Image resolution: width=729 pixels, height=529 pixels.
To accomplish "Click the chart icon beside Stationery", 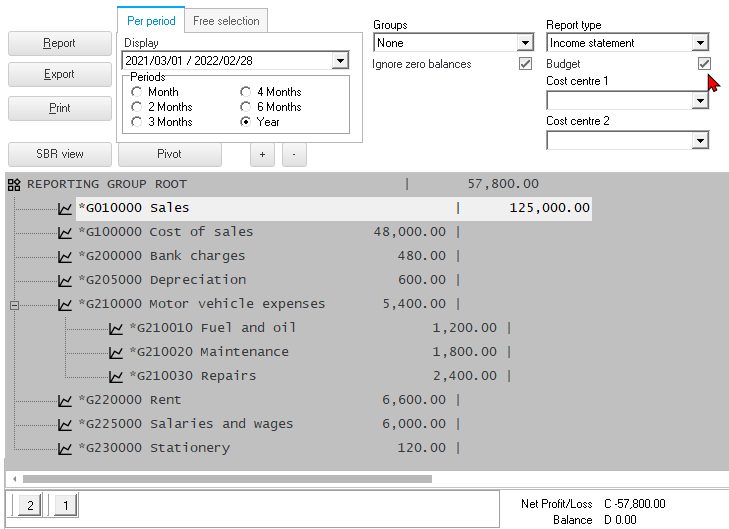I will [x=65, y=448].
